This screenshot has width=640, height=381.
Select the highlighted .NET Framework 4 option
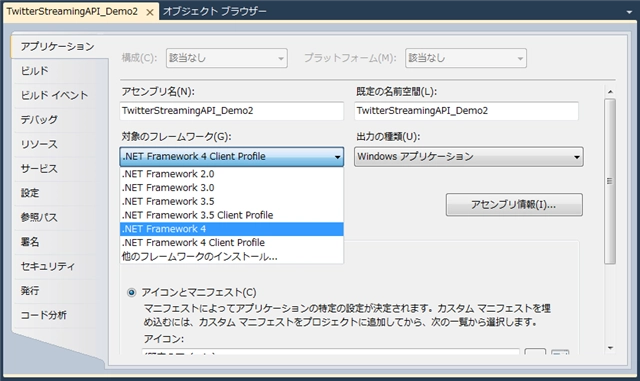point(231,229)
